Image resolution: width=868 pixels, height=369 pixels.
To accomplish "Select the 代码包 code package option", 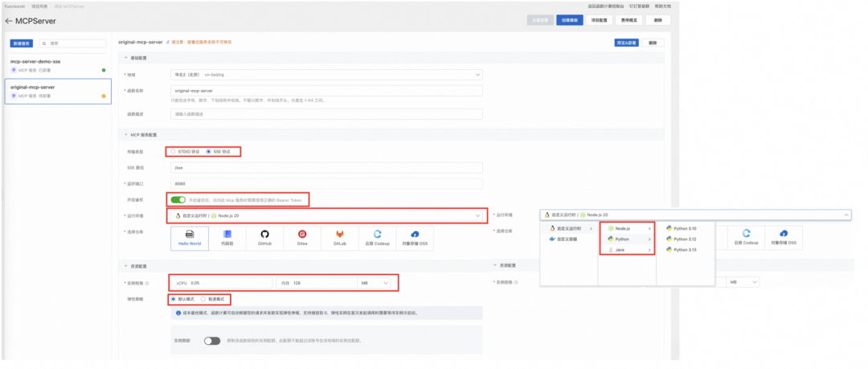I will (227, 236).
